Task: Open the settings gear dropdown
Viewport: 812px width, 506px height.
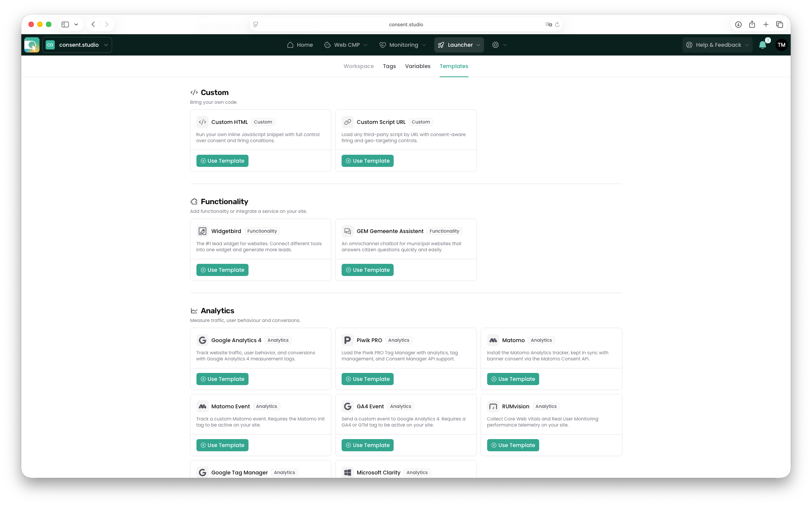Action: [499, 45]
